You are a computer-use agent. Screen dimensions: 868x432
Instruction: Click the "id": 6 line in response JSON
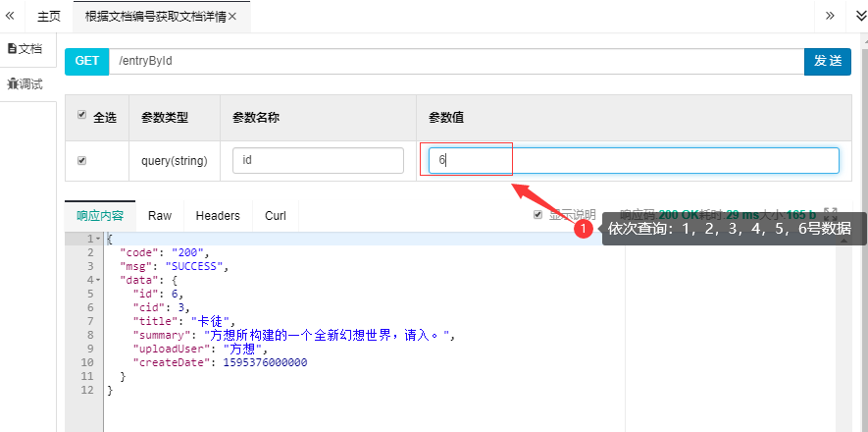click(158, 295)
